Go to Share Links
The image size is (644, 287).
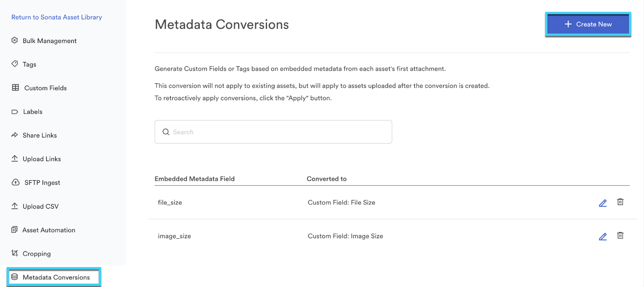[x=39, y=135]
